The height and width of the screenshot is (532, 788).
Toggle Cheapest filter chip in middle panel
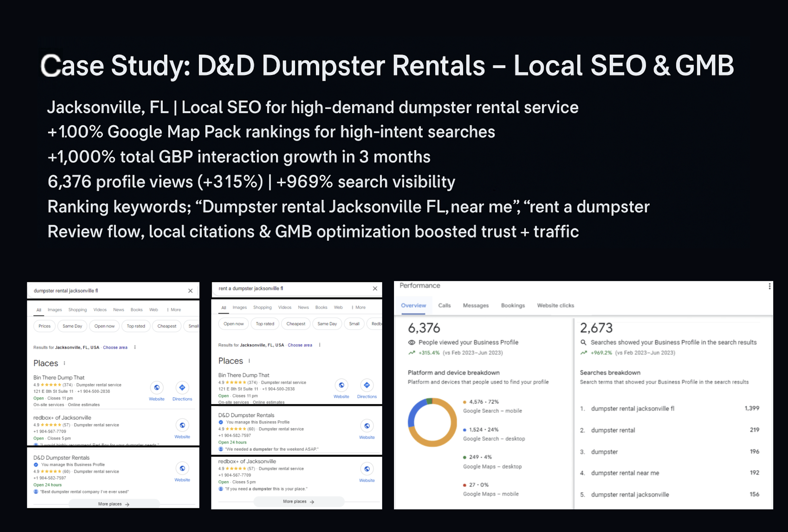(x=296, y=323)
